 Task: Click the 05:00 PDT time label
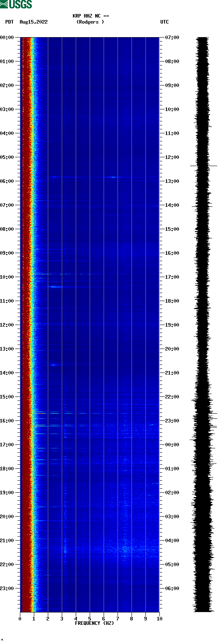pos(7,157)
